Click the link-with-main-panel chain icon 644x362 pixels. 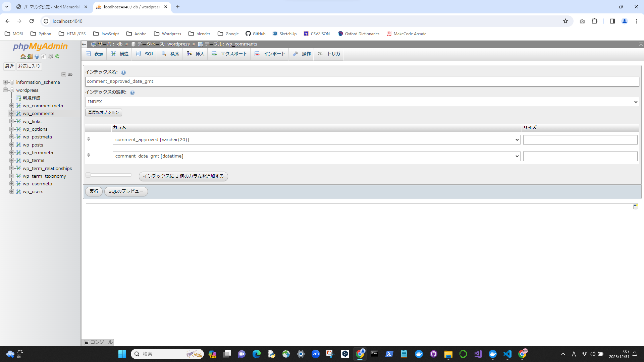pyautogui.click(x=70, y=74)
